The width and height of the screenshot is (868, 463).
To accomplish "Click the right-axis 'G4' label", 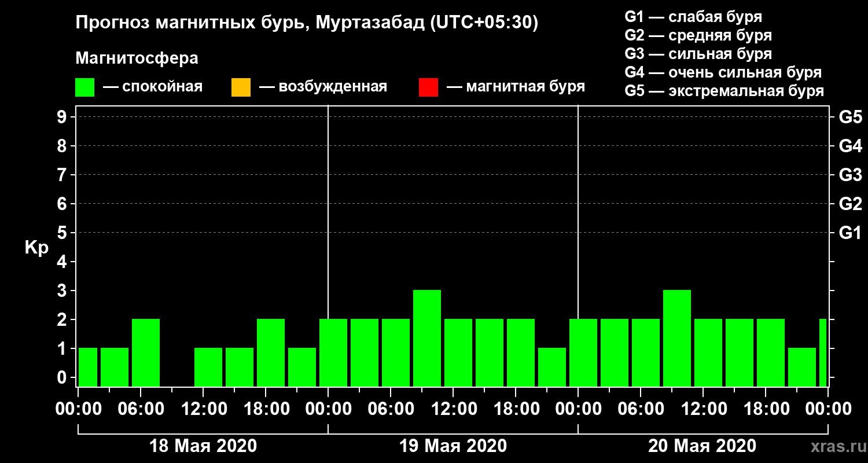I will [850, 146].
